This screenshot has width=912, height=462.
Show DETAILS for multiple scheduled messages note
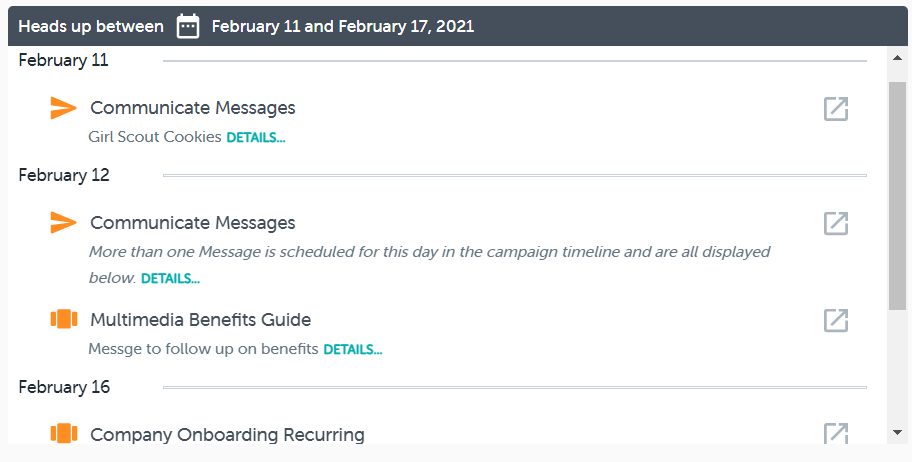170,279
